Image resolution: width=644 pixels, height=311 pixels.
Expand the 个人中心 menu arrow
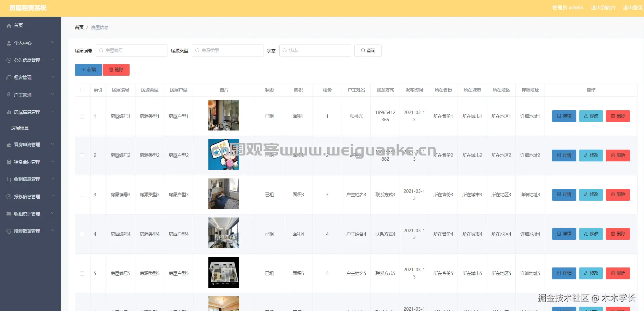point(53,42)
